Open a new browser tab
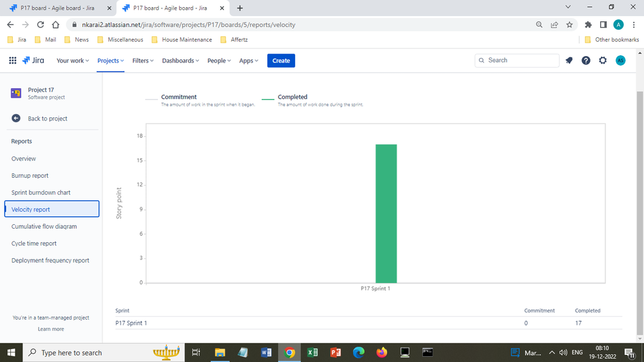The height and width of the screenshot is (362, 644). [240, 8]
